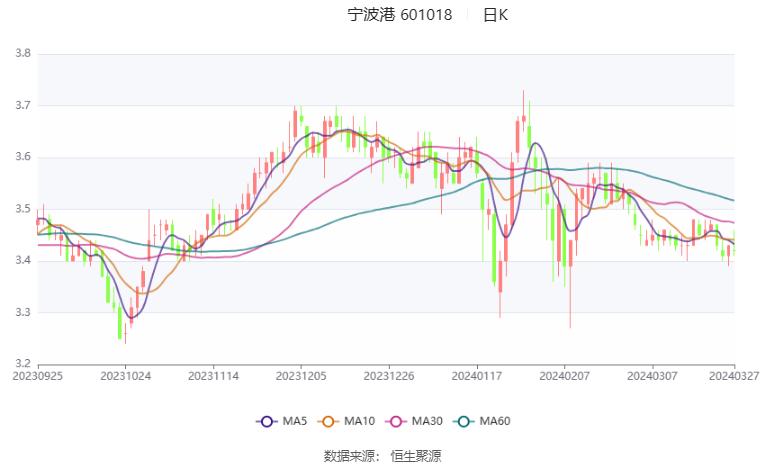765x465 pixels.
Task: Select the 20231205 date axis label
Action: click(301, 376)
